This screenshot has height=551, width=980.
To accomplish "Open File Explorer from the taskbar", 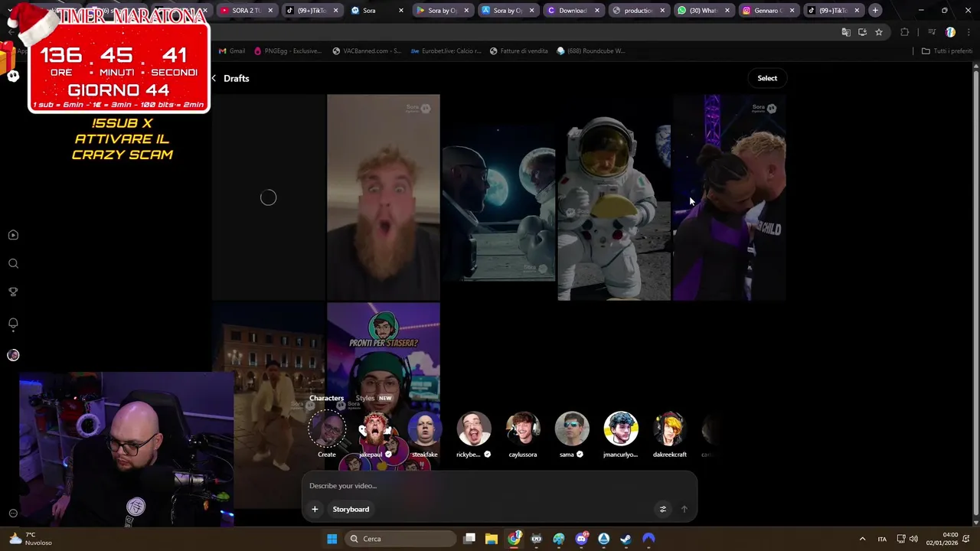I will [492, 539].
